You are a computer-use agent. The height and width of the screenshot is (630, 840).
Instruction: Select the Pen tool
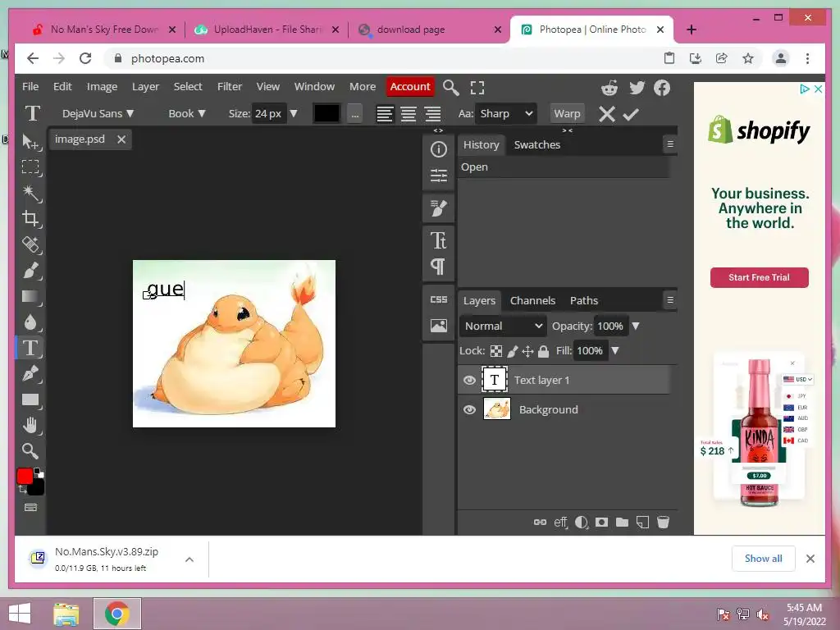30,373
